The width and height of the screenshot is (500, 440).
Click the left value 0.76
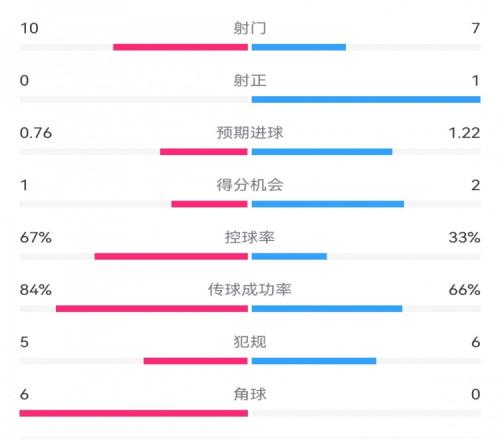click(36, 133)
